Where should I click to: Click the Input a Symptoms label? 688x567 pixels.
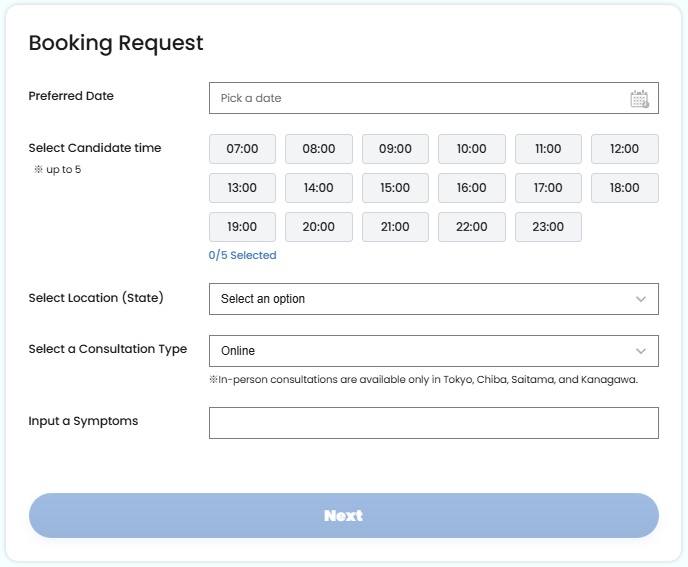tap(83, 421)
